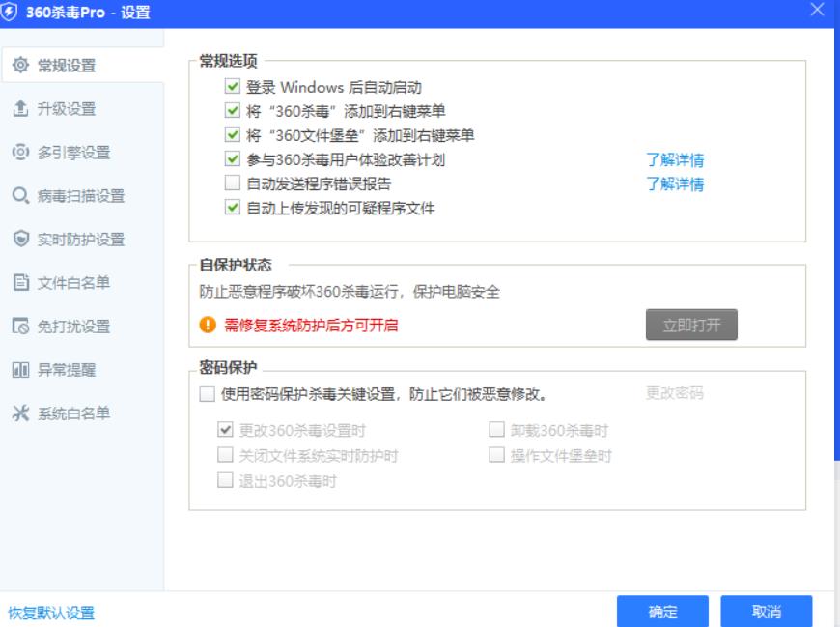The width and height of the screenshot is (840, 627).
Task: Close the 360杀毒Pro settings window
Action: pos(817,10)
